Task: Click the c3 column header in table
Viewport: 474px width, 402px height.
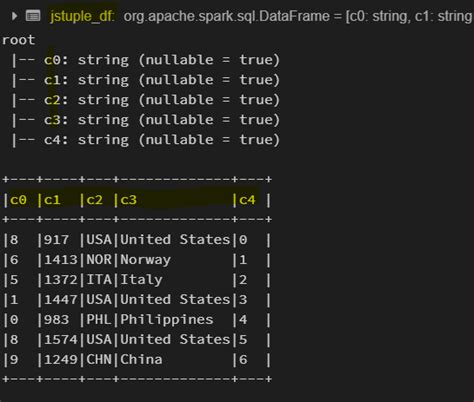Action: [129, 200]
